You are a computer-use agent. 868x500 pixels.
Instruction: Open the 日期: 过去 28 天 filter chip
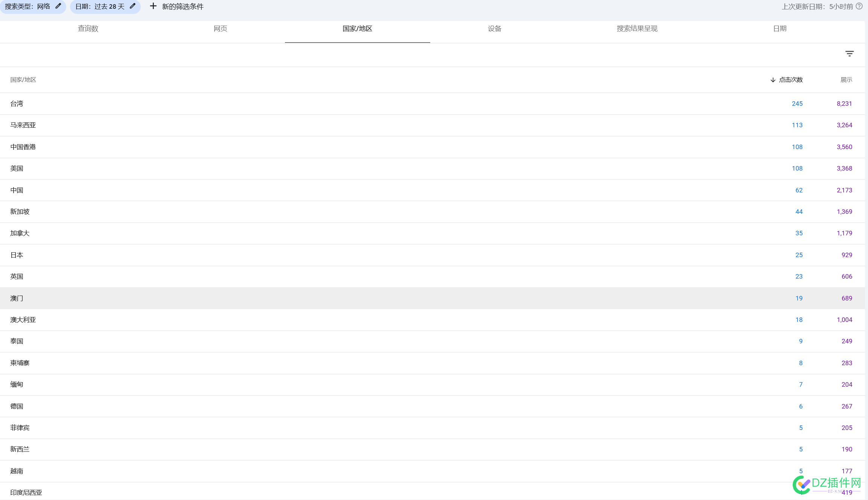coord(105,6)
